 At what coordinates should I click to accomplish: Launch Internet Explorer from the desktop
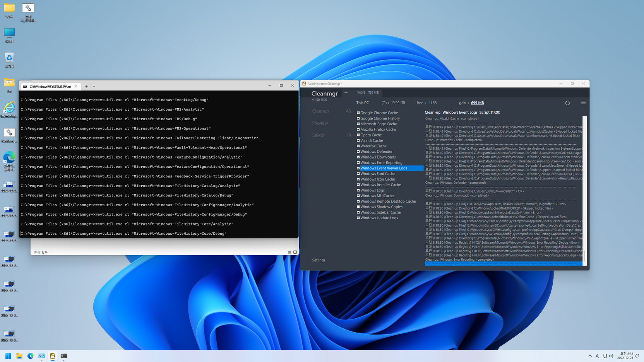click(x=9, y=110)
